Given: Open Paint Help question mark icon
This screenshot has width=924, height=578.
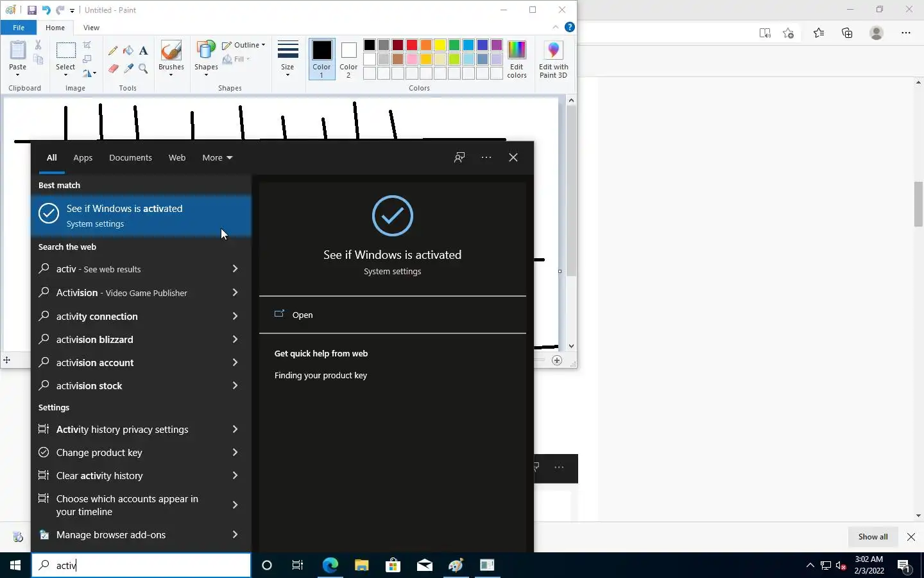Looking at the screenshot, I should click(569, 27).
